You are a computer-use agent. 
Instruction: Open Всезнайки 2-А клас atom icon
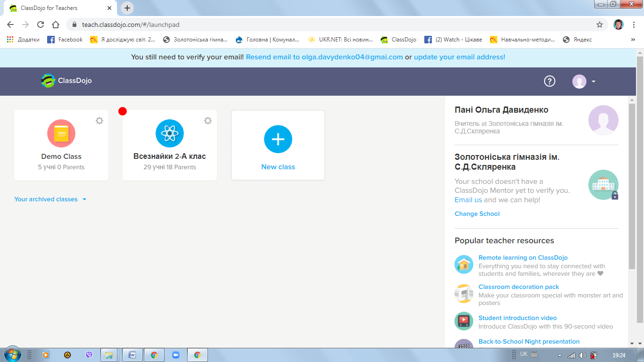click(x=170, y=133)
